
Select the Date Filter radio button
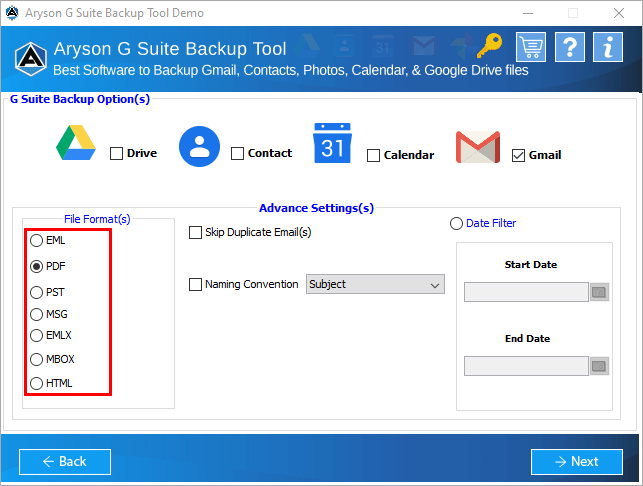456,224
